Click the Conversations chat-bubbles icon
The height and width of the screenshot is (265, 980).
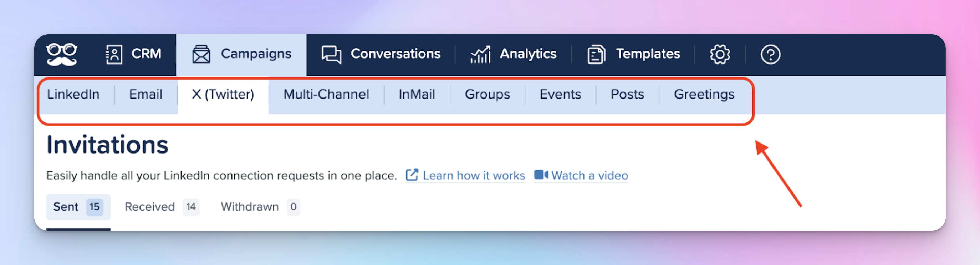pyautogui.click(x=331, y=54)
